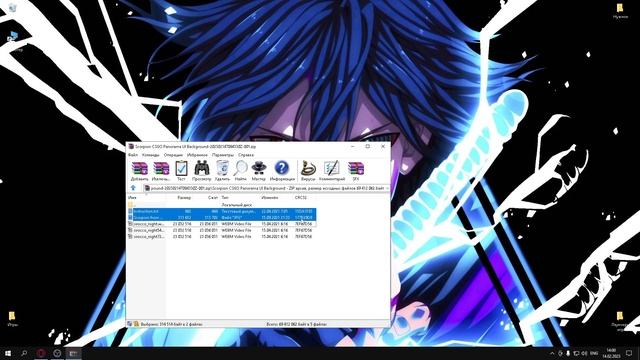This screenshot has height=360, width=640.
Task: Open the Команды menu
Action: tap(151, 155)
